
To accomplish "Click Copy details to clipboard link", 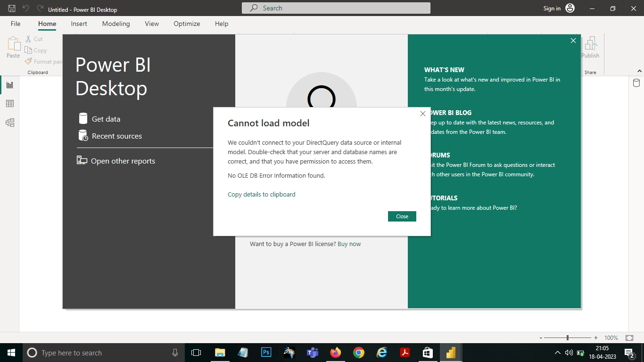I will [x=262, y=194].
